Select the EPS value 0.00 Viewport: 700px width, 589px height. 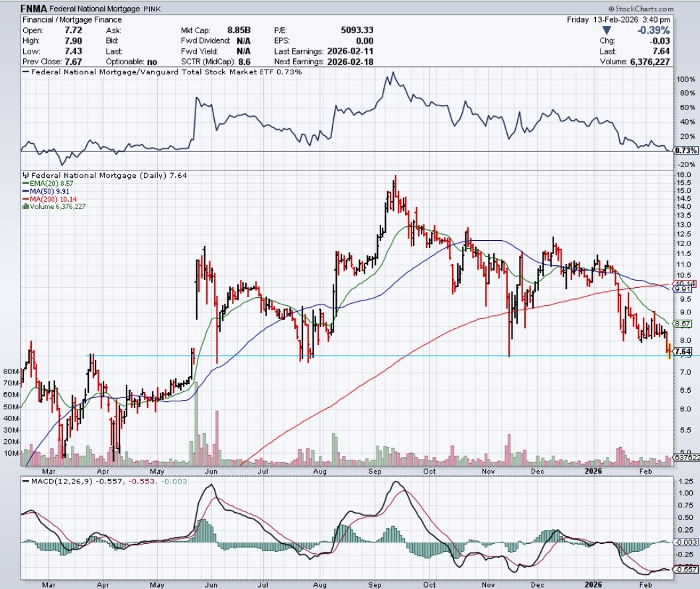pyautogui.click(x=365, y=40)
